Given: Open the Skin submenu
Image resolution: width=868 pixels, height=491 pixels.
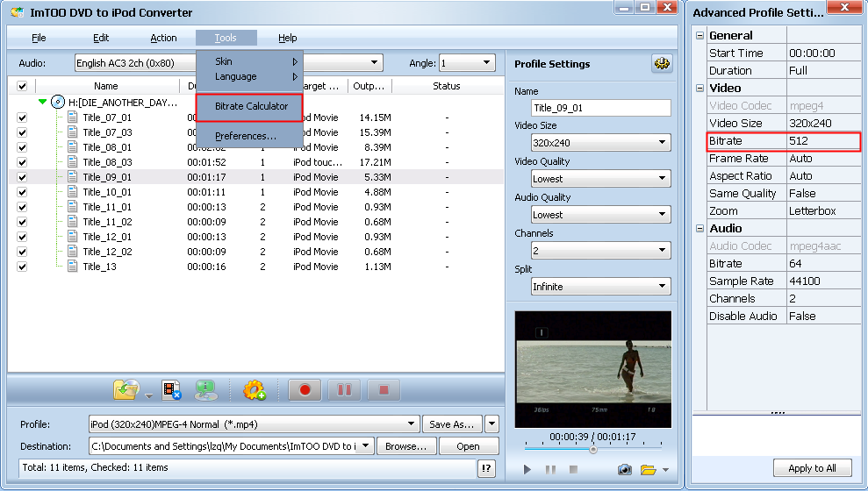Looking at the screenshot, I should coord(249,61).
